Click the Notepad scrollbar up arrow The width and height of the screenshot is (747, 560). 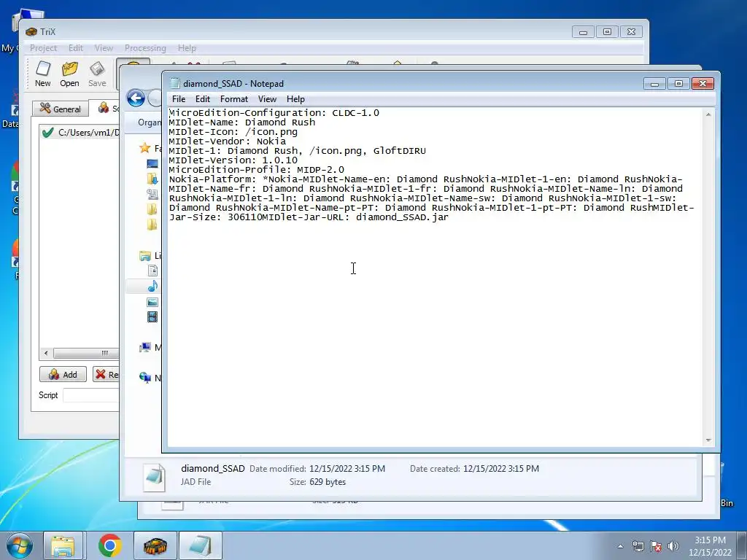[708, 114]
